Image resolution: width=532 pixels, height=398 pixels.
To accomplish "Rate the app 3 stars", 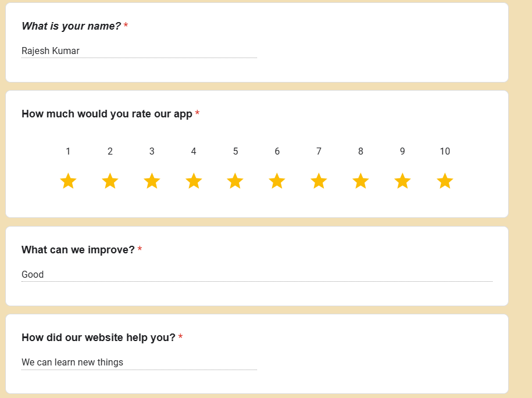I will tap(152, 181).
